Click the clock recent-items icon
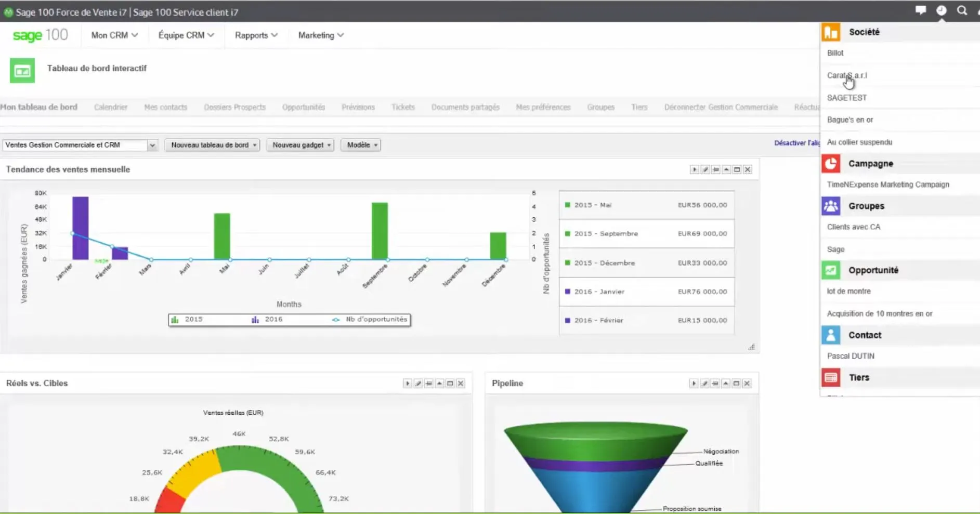The width and height of the screenshot is (980, 514). (x=942, y=10)
